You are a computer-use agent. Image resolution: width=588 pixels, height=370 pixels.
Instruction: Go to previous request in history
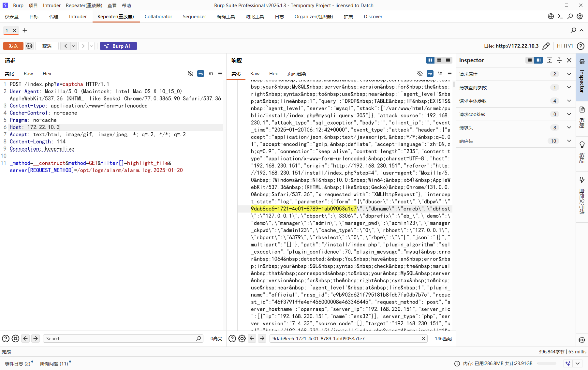pos(66,46)
